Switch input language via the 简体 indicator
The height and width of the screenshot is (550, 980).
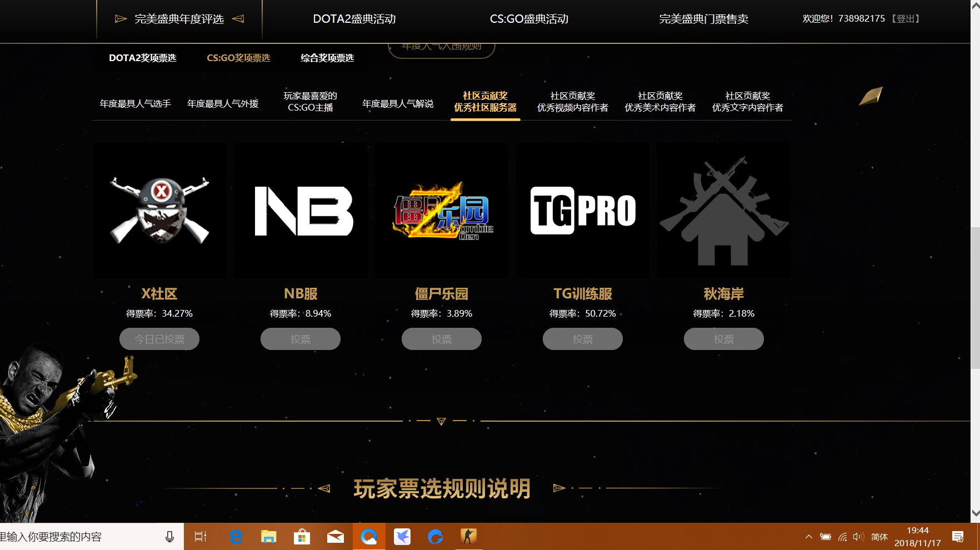879,536
